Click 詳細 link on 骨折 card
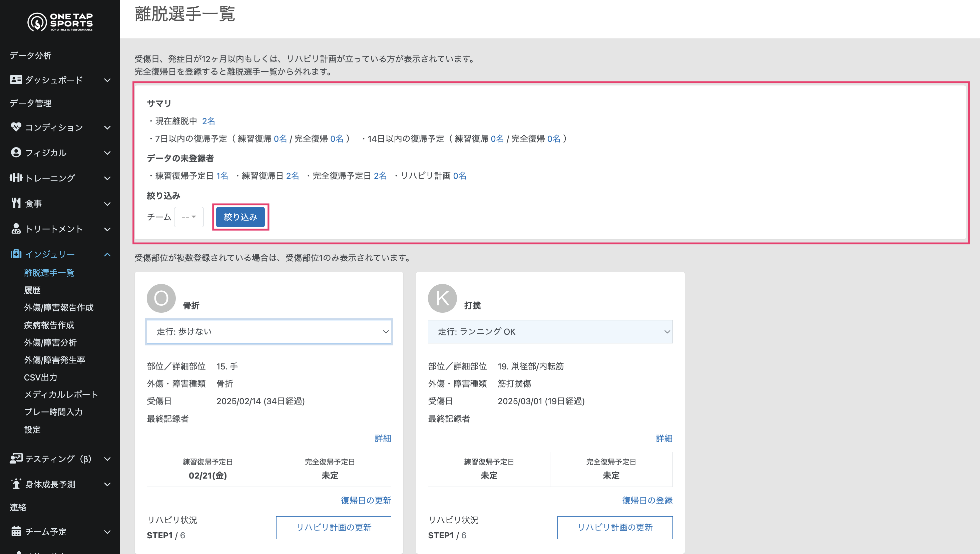This screenshot has width=980, height=554. tap(383, 438)
